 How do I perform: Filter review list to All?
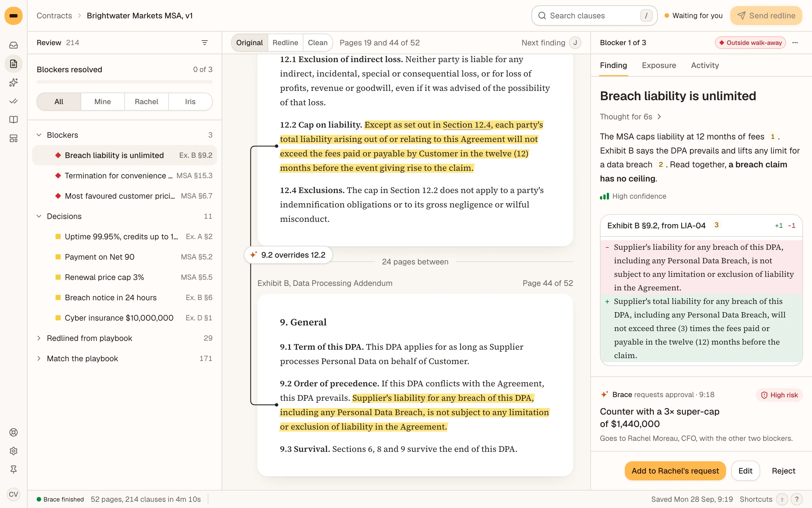tap(59, 102)
